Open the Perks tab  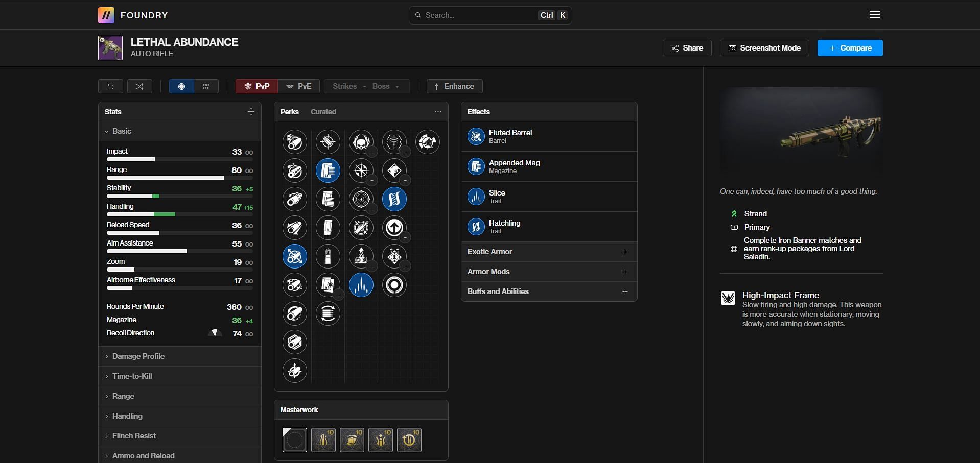tap(289, 112)
